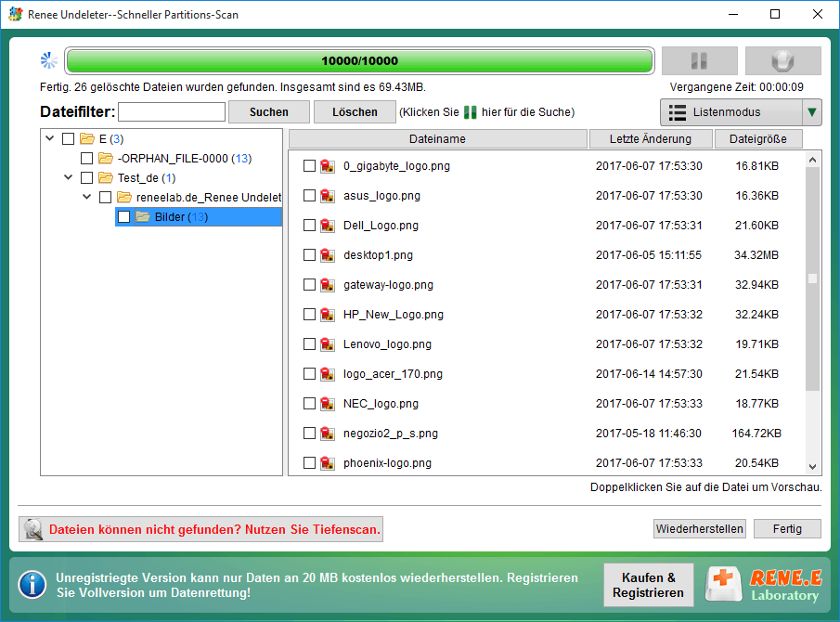This screenshot has height=622, width=840.
Task: Click the file icon of negozio2_p_s.png
Action: pyautogui.click(x=328, y=434)
